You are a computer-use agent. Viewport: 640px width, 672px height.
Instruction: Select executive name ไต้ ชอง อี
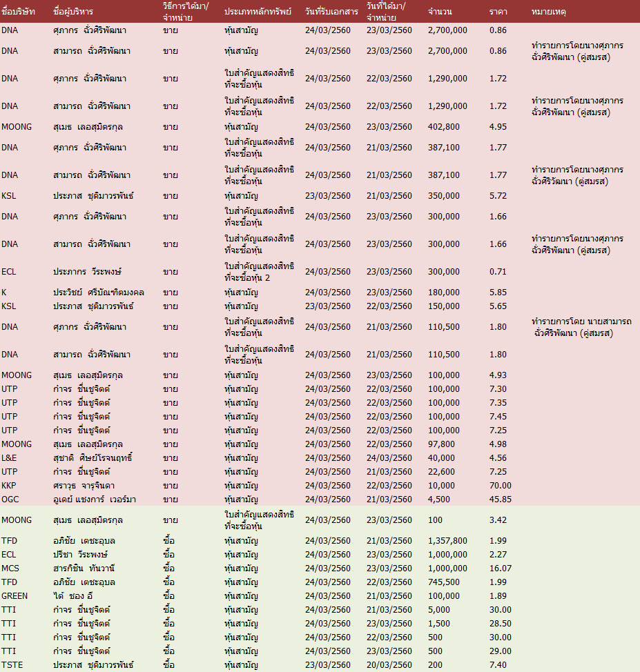click(73, 595)
